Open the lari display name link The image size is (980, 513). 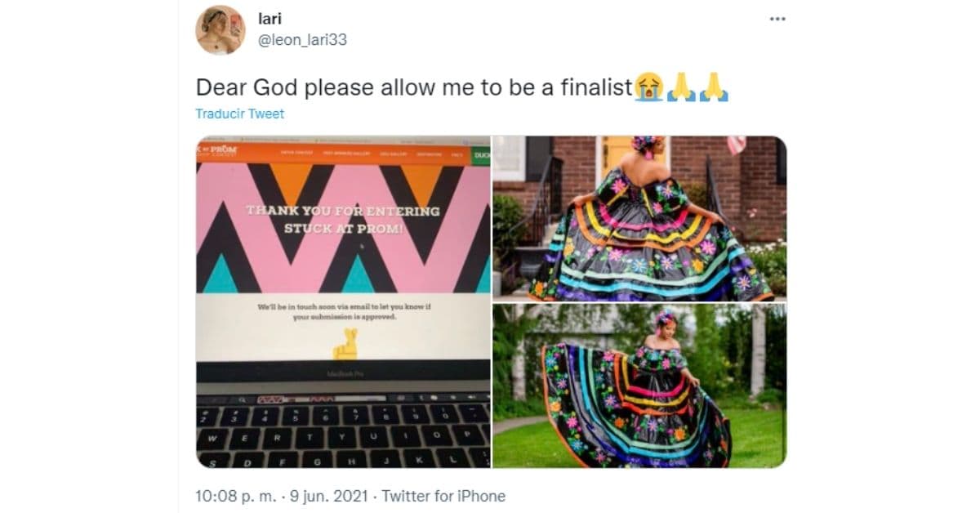click(269, 20)
